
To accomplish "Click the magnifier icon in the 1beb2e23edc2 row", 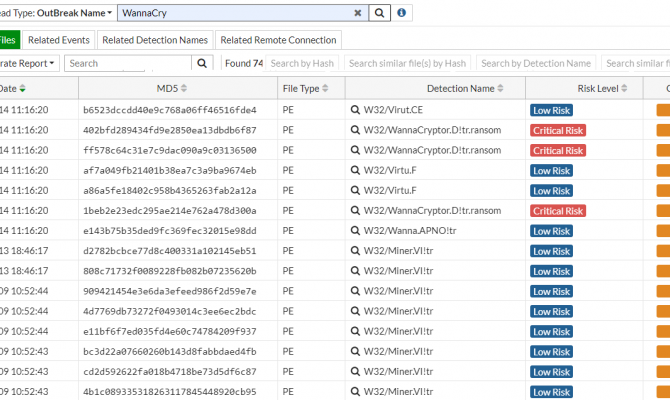I will 355,210.
